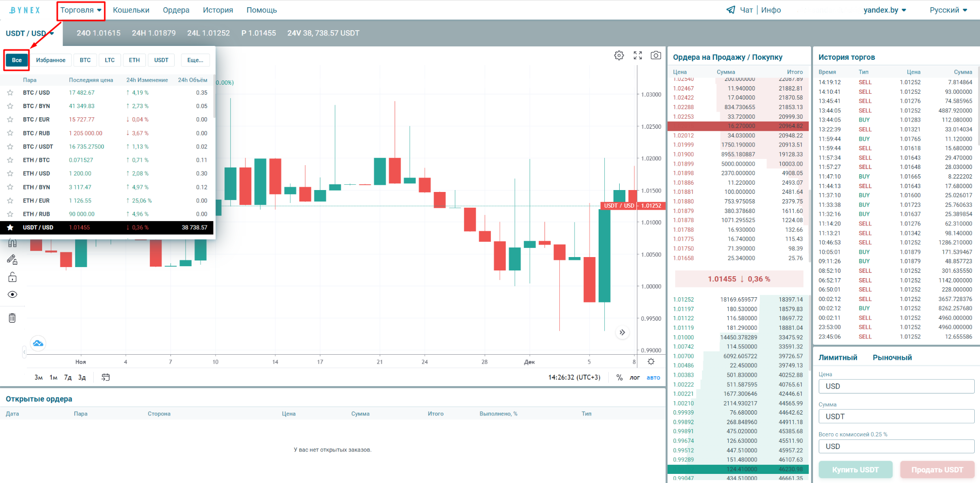Enable logarithmic scale with лог toggle
Screen dimensions: 980x483
click(x=635, y=377)
